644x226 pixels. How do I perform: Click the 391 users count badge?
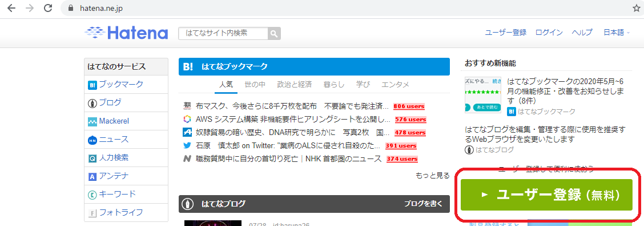point(401,146)
